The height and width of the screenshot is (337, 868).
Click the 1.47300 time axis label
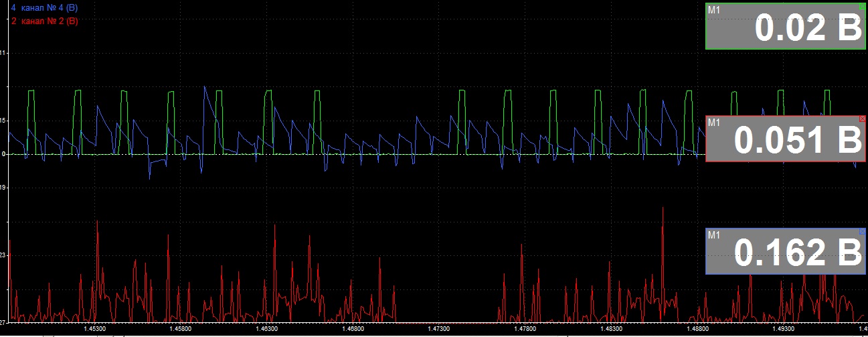tap(438, 329)
